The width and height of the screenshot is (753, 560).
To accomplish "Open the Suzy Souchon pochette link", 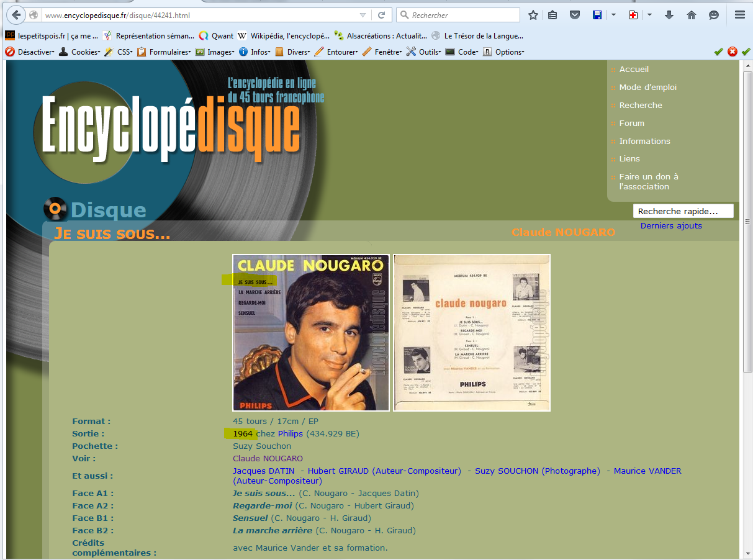I will 262,446.
